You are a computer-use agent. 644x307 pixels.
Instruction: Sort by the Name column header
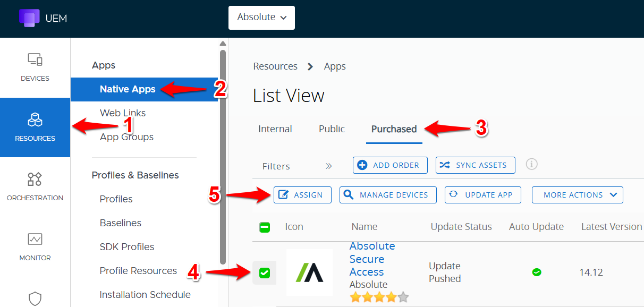[365, 227]
